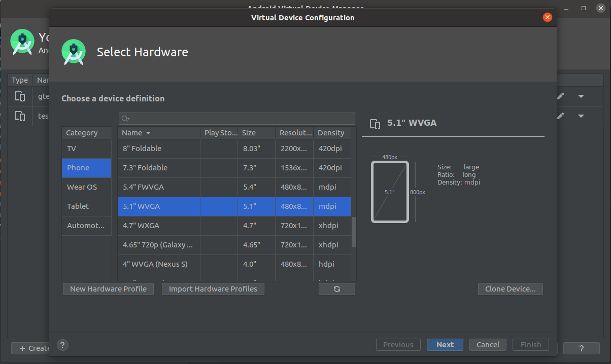Select the Phone category

click(86, 168)
